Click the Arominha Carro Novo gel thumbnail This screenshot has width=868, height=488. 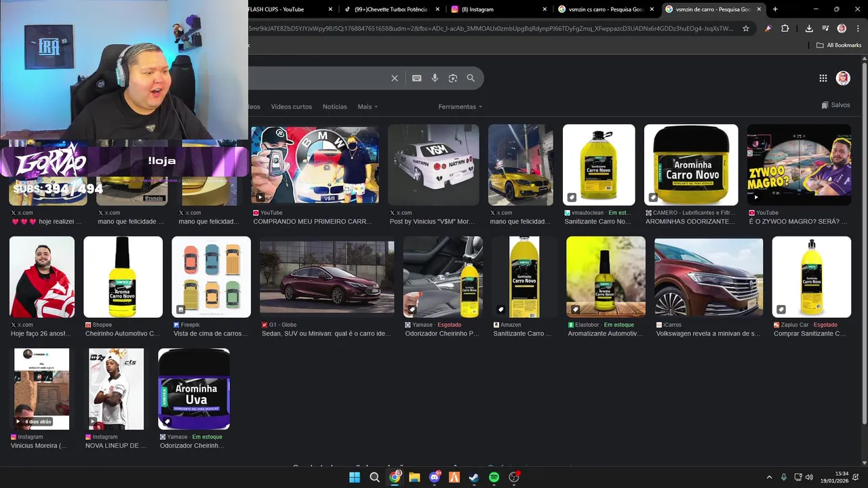click(x=691, y=165)
